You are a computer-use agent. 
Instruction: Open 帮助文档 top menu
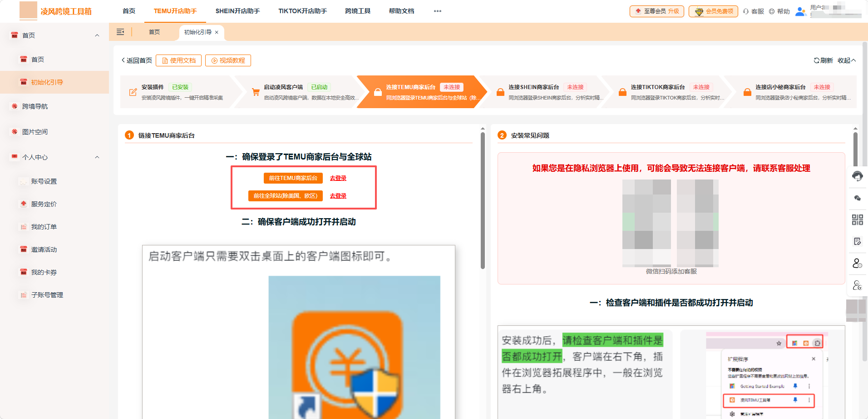click(401, 11)
